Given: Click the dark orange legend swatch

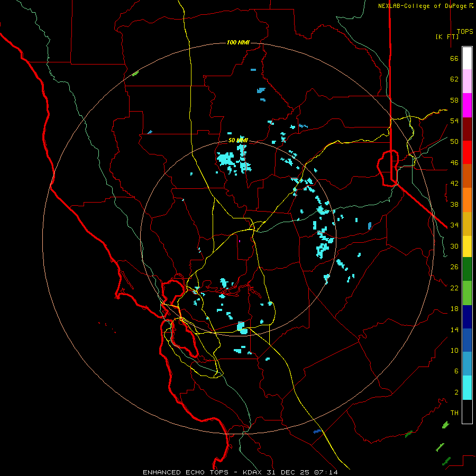Looking at the screenshot, I should [x=467, y=176].
